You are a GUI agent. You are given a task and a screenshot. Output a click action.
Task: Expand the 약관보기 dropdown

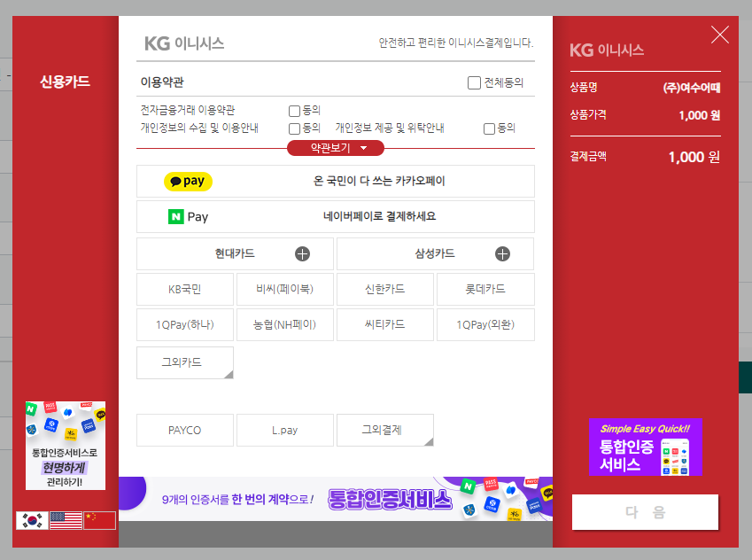click(335, 148)
